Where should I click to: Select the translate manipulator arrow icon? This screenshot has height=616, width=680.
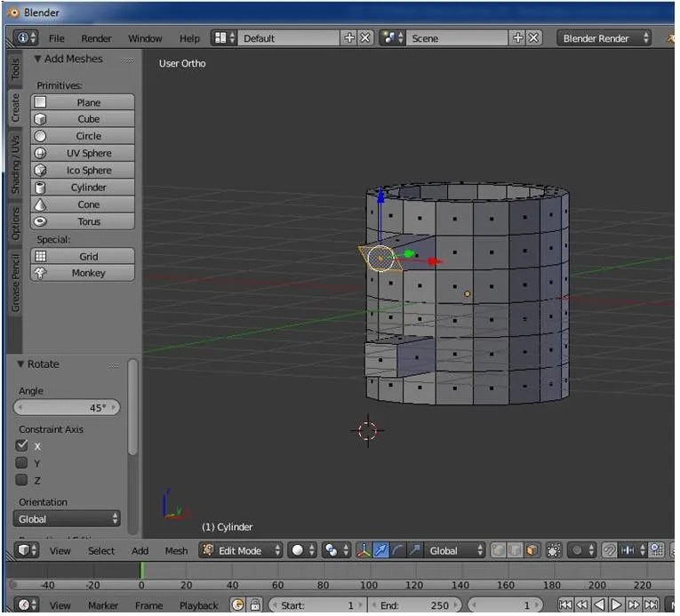coord(380,551)
